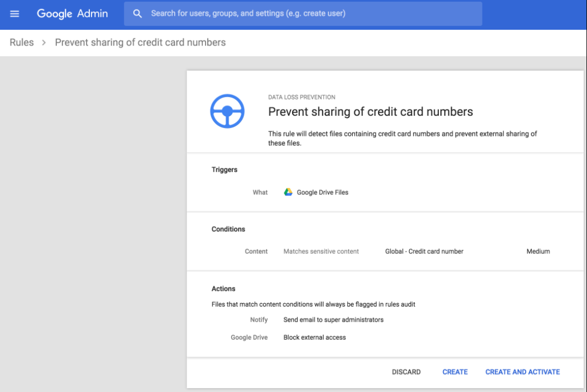This screenshot has width=587, height=392.
Task: Open the hamburger main menu
Action: (15, 13)
